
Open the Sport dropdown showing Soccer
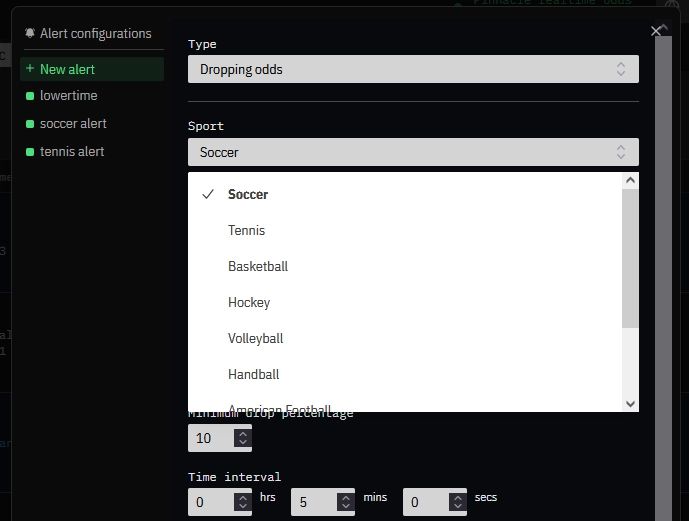pos(413,152)
